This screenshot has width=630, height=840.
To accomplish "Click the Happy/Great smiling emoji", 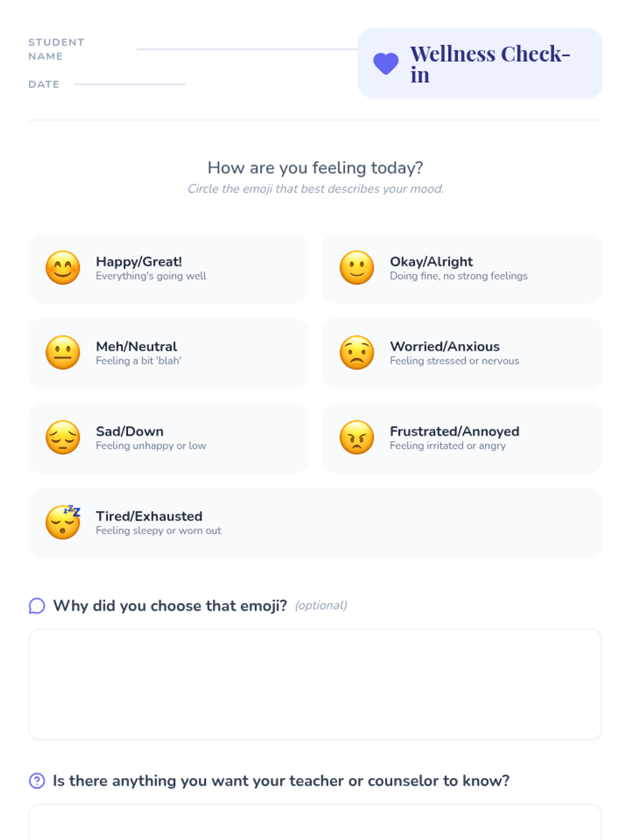I will (63, 268).
